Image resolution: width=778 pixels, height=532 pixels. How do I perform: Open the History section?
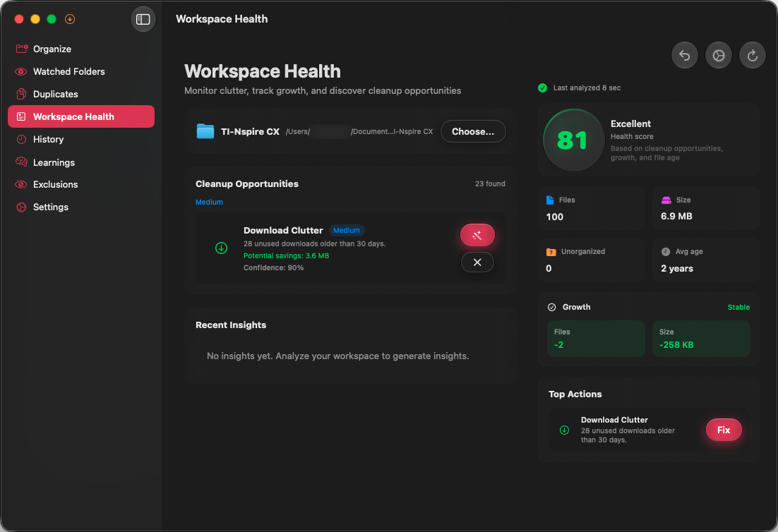tap(81, 139)
